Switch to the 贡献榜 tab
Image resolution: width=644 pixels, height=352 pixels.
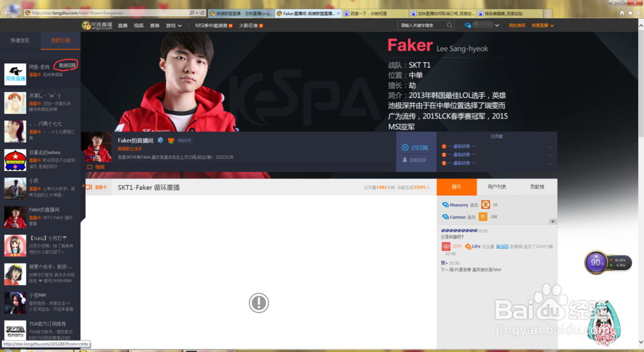pyautogui.click(x=537, y=187)
